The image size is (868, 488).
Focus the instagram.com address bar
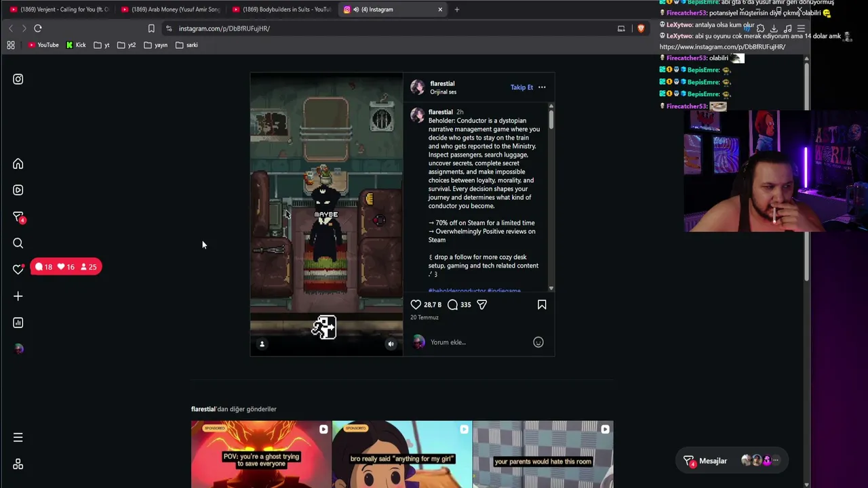coord(393,28)
